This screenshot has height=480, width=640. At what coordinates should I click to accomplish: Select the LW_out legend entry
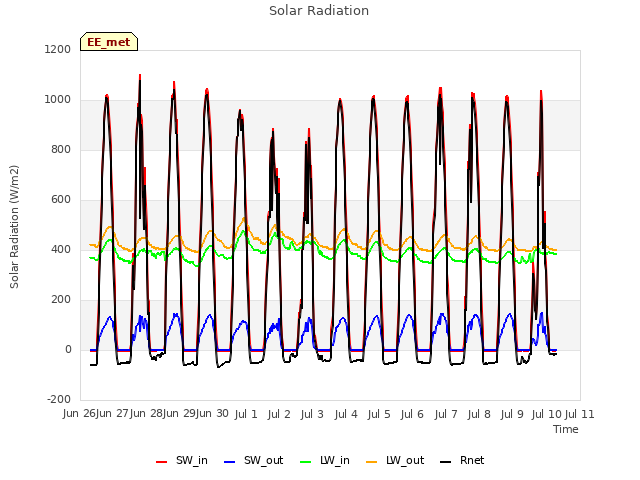coord(395,461)
